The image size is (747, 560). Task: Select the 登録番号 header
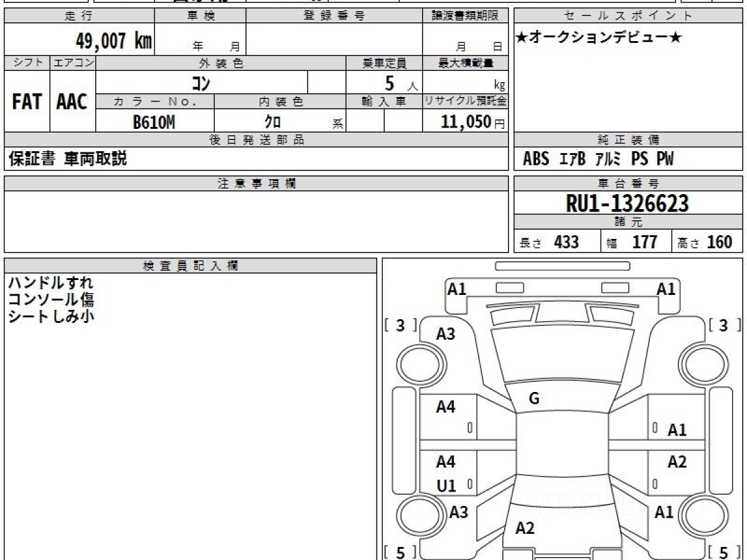tap(334, 16)
